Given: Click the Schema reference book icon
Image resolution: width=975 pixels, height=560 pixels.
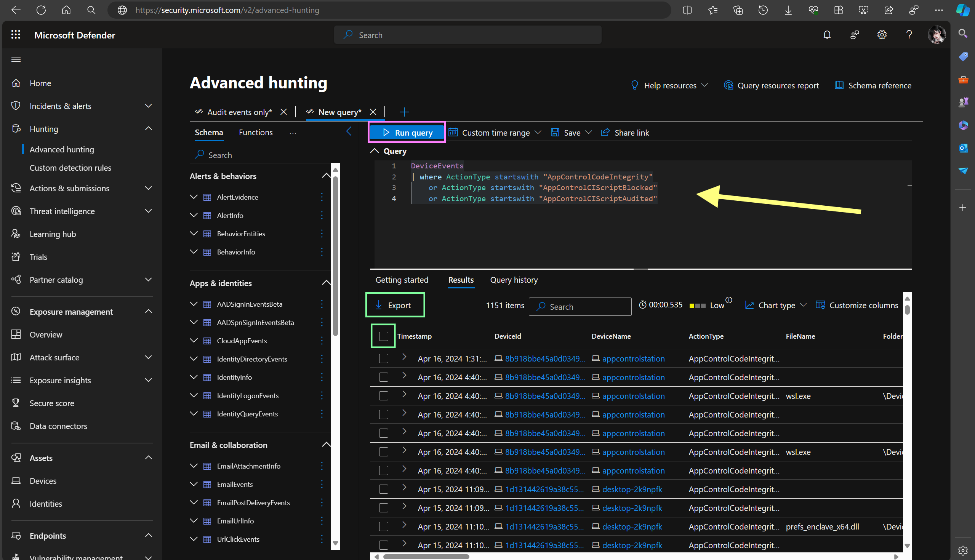Looking at the screenshot, I should click(x=839, y=85).
